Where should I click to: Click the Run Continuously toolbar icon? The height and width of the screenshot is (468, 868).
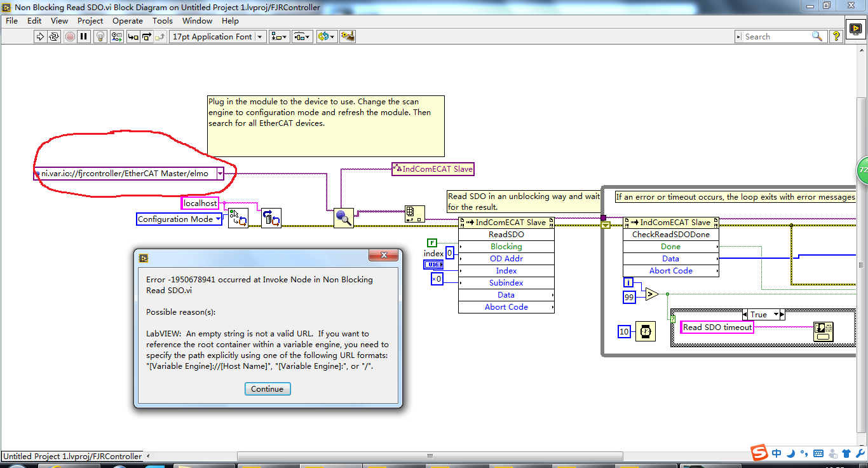[55, 37]
